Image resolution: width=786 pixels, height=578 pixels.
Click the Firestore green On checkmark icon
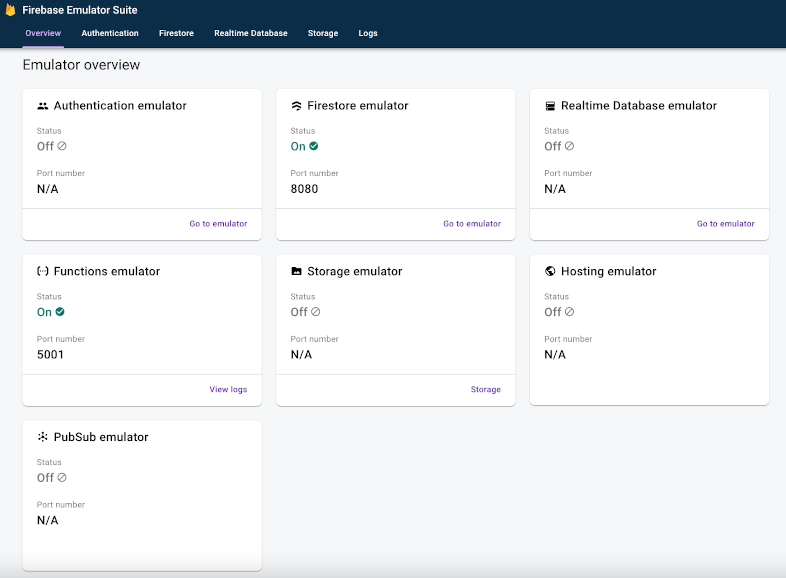[x=314, y=146]
